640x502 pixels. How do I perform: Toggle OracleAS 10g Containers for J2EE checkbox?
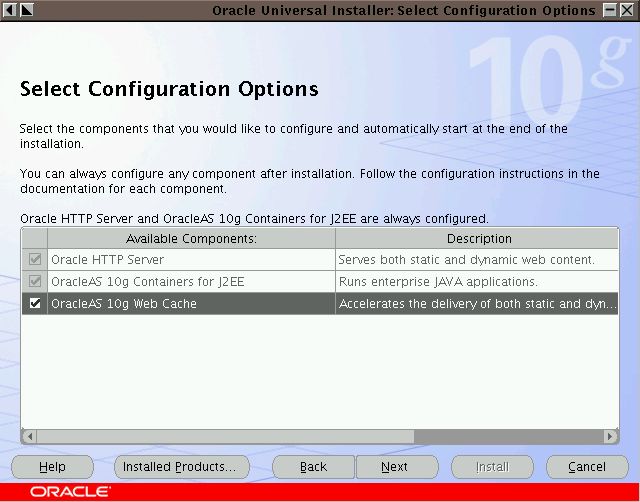click(x=35, y=282)
